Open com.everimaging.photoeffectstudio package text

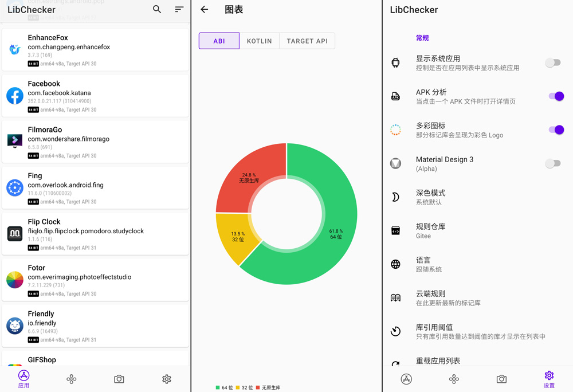[x=80, y=277]
